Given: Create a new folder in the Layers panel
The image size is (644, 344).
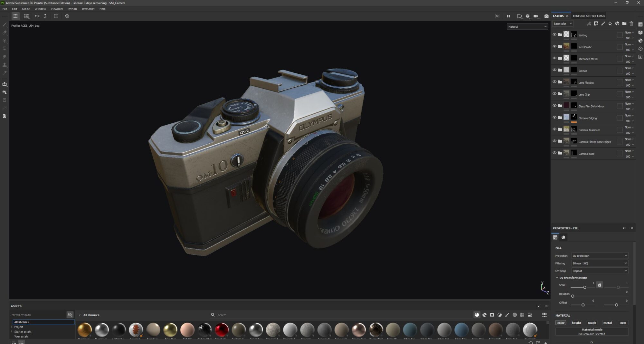Looking at the screenshot, I should (624, 24).
